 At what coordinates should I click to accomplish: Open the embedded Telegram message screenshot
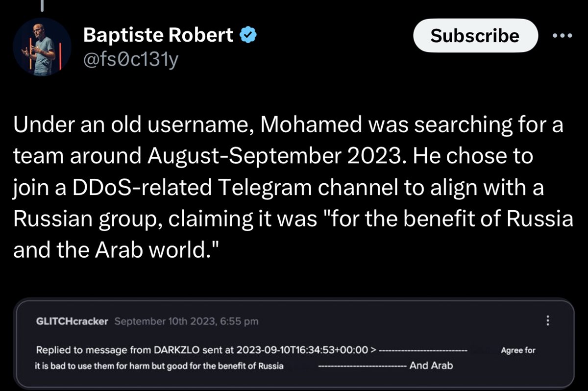pos(294,343)
